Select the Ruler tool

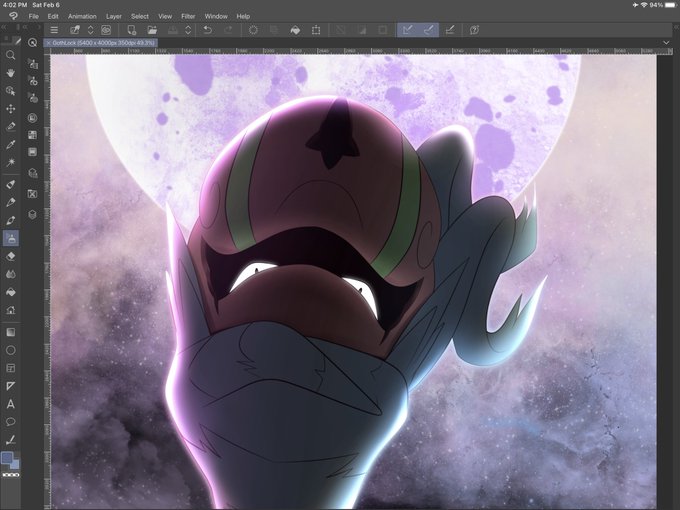click(10, 386)
